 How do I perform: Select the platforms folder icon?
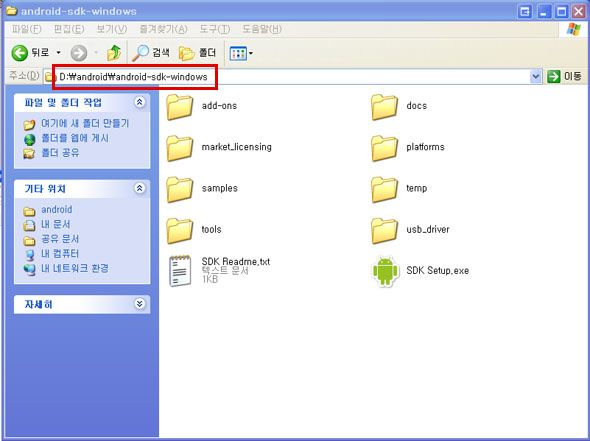pos(384,148)
